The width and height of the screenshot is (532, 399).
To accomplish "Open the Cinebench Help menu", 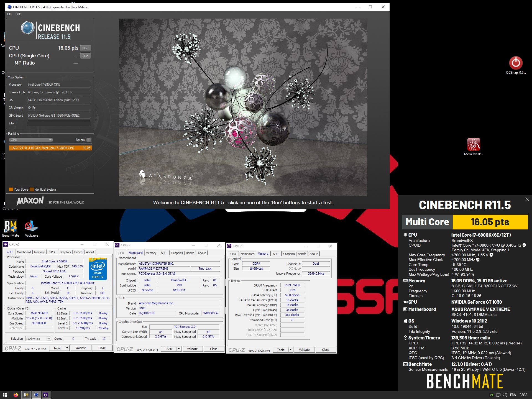I will point(18,14).
